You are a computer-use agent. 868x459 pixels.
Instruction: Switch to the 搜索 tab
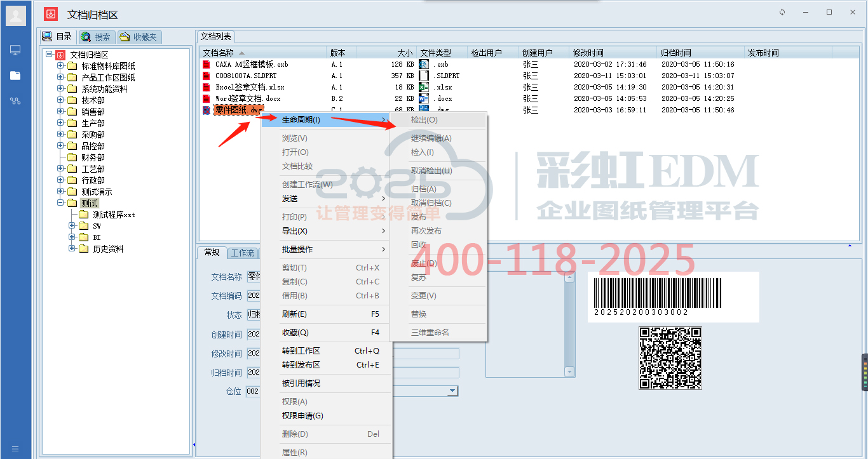(96, 37)
